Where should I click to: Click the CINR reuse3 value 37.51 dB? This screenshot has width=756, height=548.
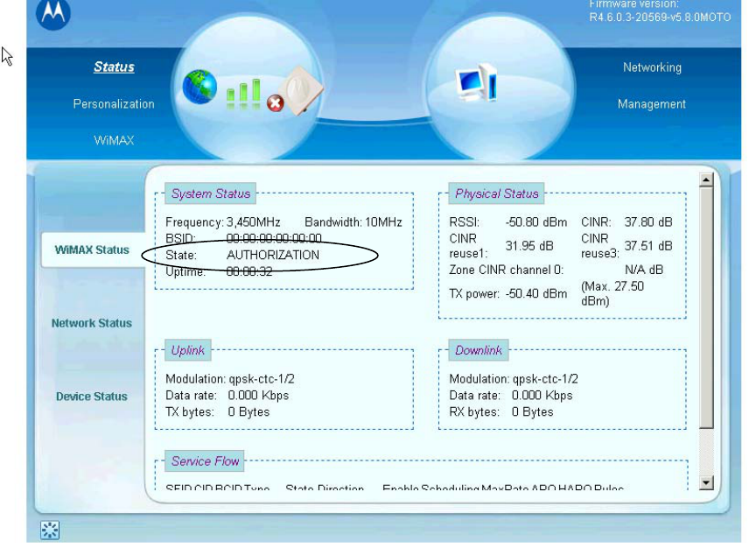(x=648, y=246)
